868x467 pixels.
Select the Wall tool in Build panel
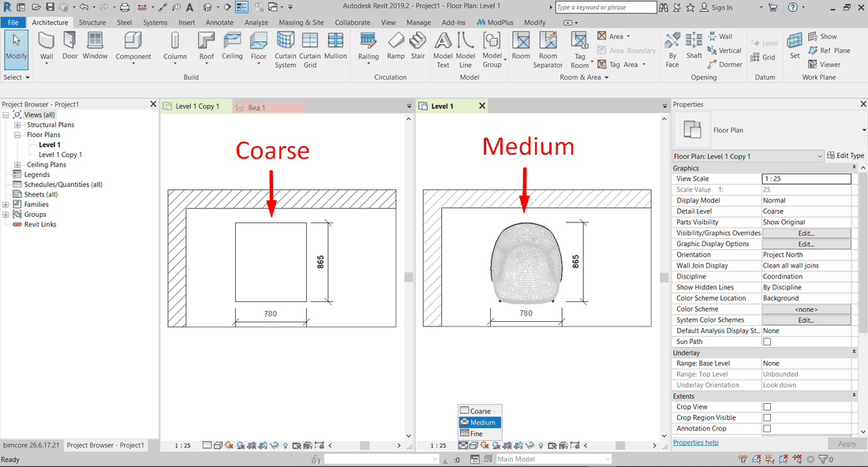point(47,47)
